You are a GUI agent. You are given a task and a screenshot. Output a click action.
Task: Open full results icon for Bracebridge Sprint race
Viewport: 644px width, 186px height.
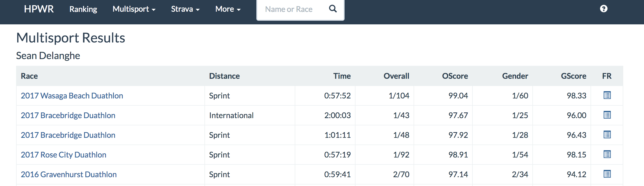click(607, 135)
